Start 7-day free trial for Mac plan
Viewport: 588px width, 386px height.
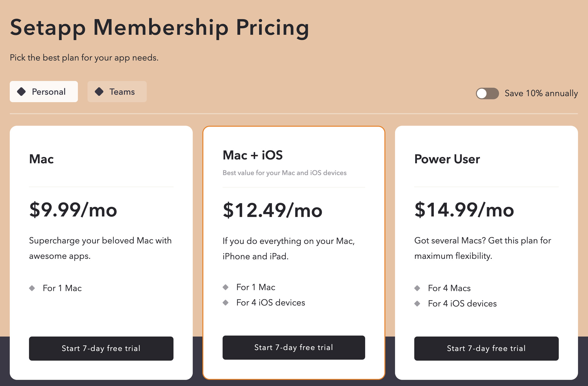101,348
